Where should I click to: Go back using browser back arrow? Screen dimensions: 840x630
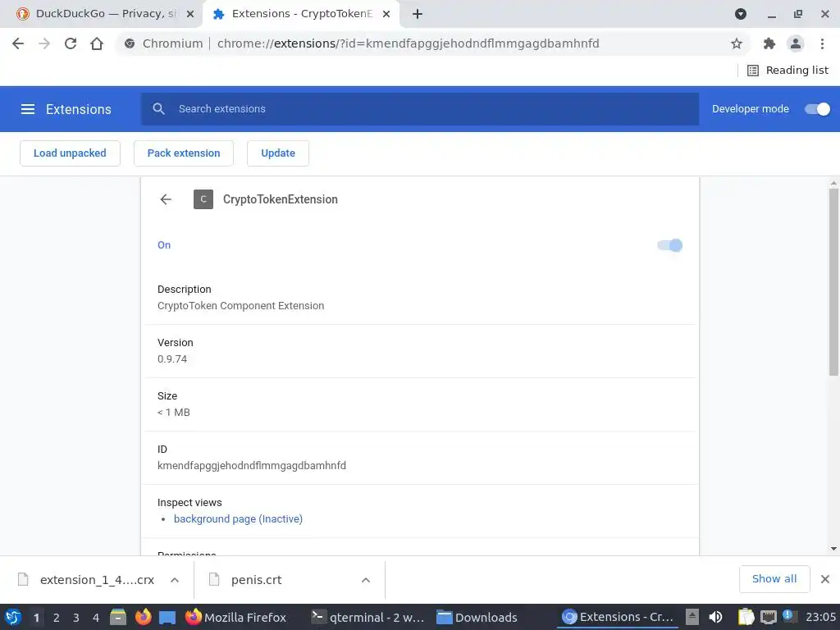[18, 43]
